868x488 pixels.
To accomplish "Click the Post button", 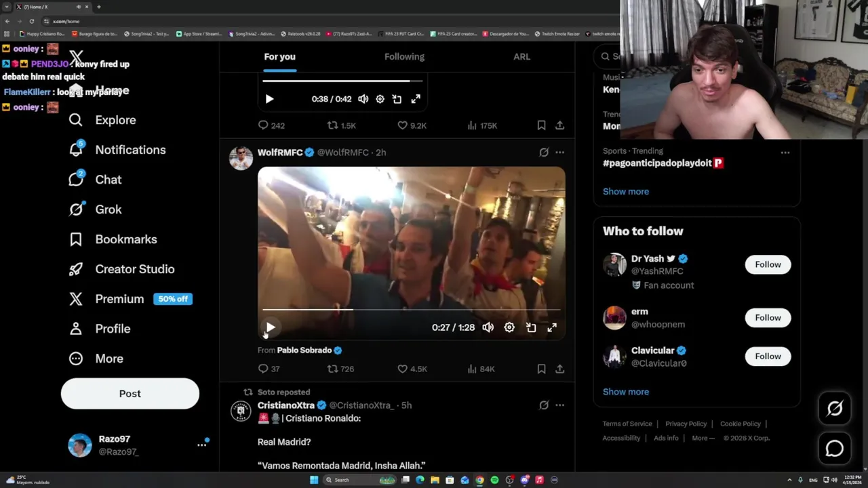I will 130,394.
